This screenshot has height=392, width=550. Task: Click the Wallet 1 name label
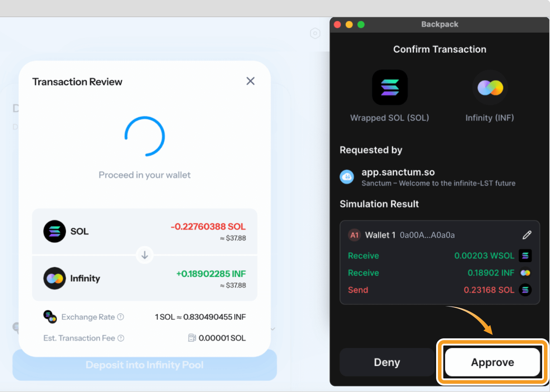coord(380,235)
